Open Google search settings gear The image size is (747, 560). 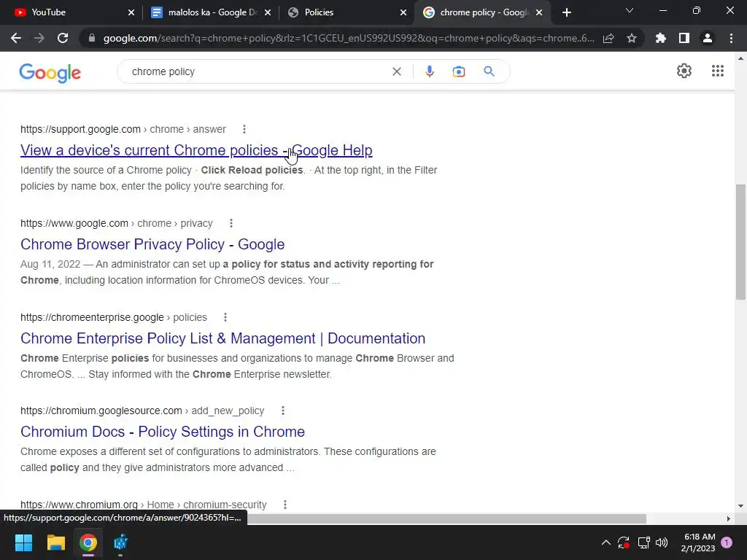tap(684, 71)
